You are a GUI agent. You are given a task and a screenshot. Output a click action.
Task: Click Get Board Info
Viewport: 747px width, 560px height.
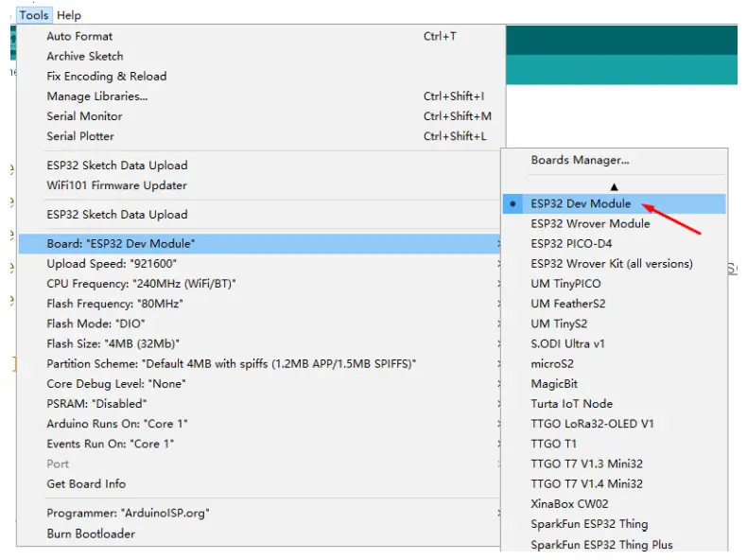point(86,483)
